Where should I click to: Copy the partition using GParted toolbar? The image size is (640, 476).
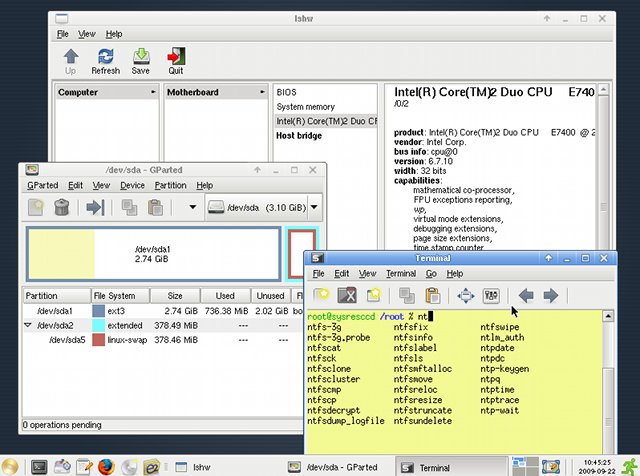point(129,207)
